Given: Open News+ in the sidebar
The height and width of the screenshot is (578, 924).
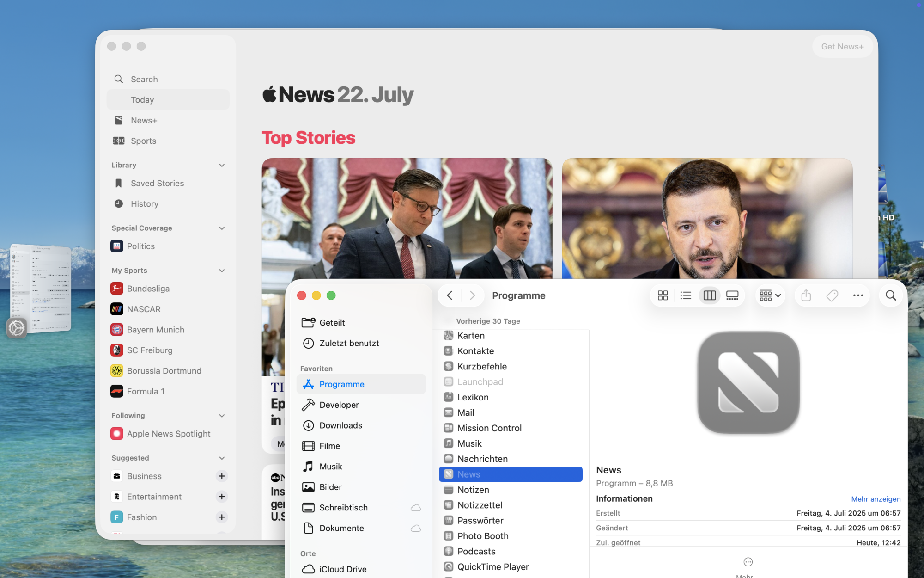Looking at the screenshot, I should (x=144, y=120).
